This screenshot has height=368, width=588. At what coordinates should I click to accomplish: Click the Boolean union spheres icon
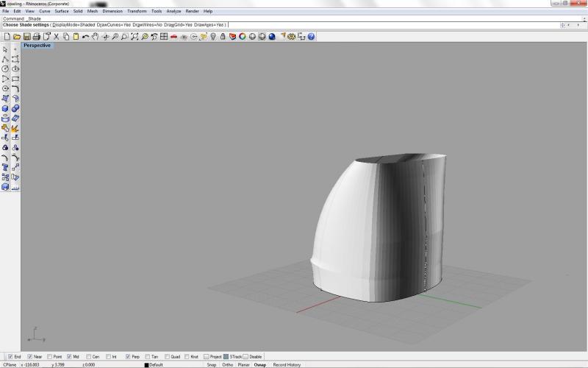[x=15, y=108]
